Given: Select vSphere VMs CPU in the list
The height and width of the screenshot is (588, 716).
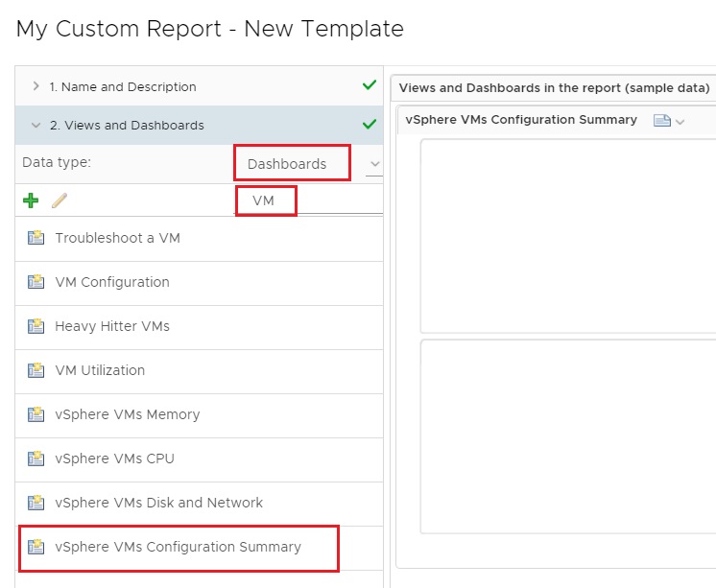Looking at the screenshot, I should 199,459.
